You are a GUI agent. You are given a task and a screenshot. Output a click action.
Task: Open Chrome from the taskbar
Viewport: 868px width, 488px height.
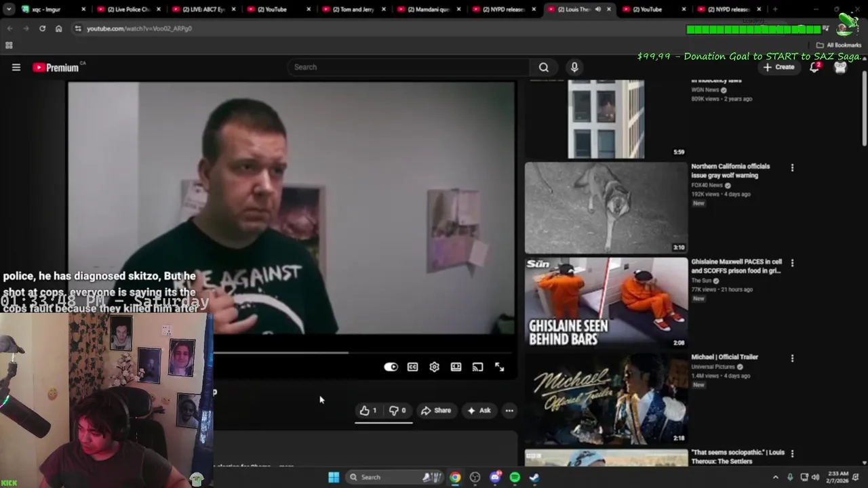click(x=455, y=477)
